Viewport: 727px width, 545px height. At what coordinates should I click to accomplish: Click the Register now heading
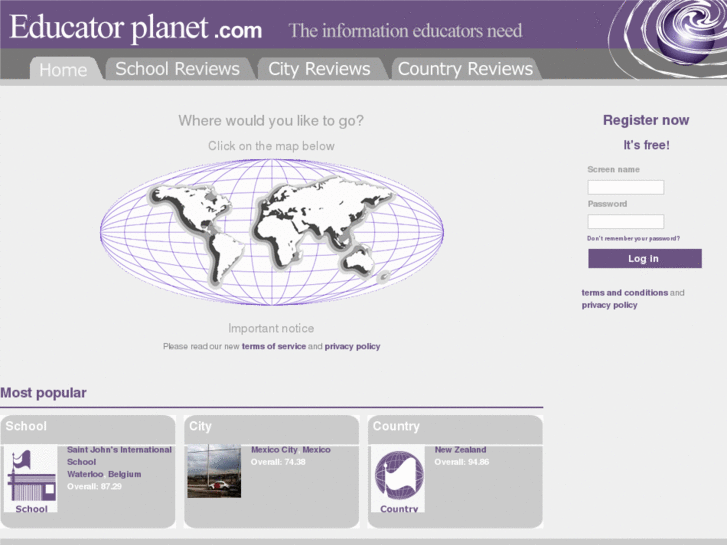point(646,120)
